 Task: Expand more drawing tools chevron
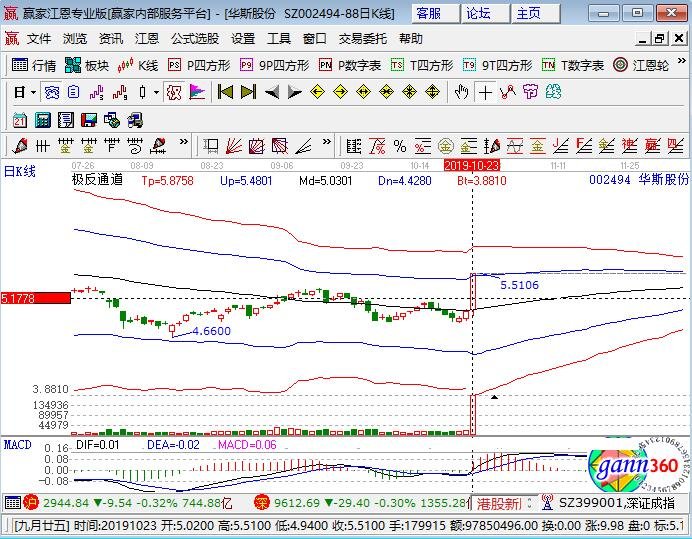point(184,142)
